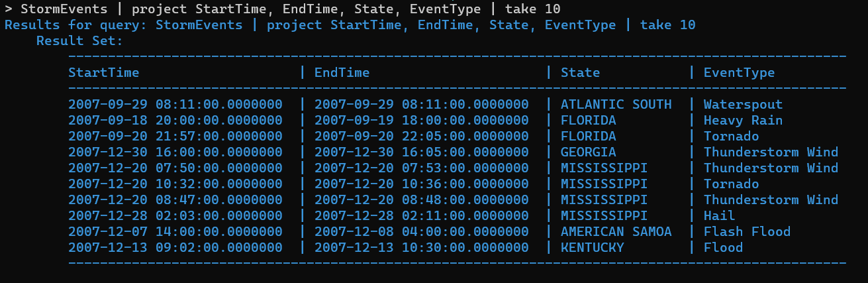Click the query command line at top
The width and height of the screenshot is (868, 283).
click(283, 9)
